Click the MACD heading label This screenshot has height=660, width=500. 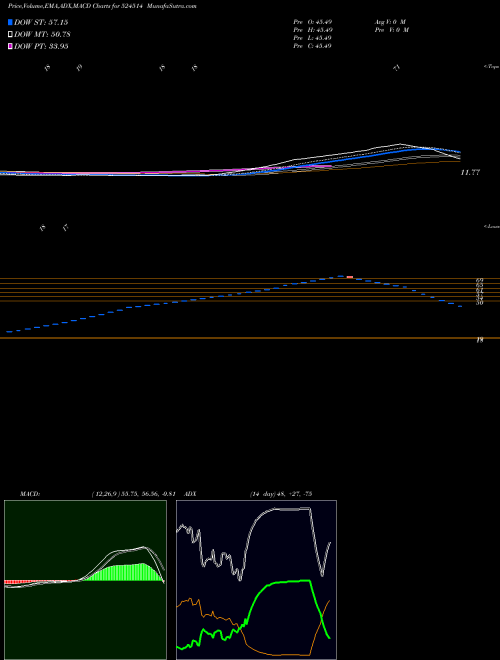coord(30,494)
